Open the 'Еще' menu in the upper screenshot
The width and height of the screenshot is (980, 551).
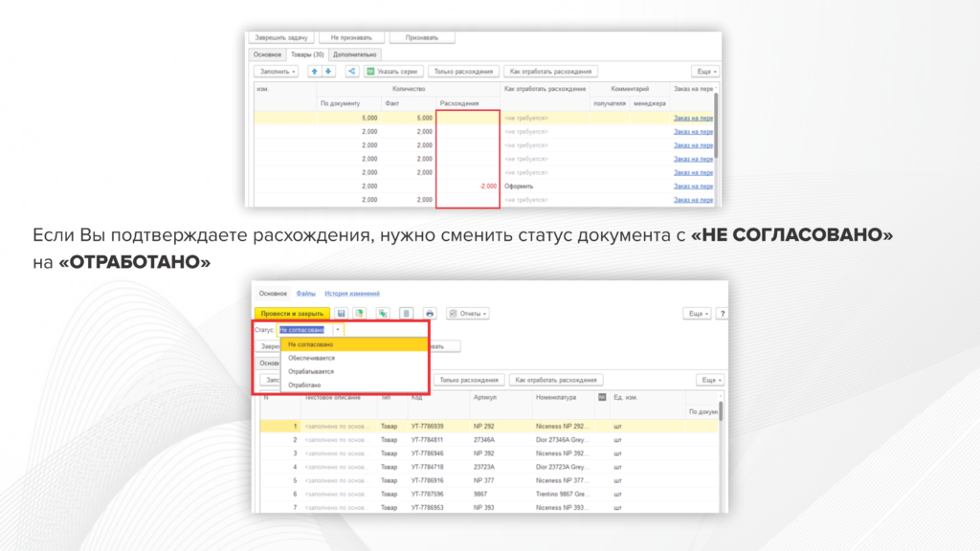705,71
